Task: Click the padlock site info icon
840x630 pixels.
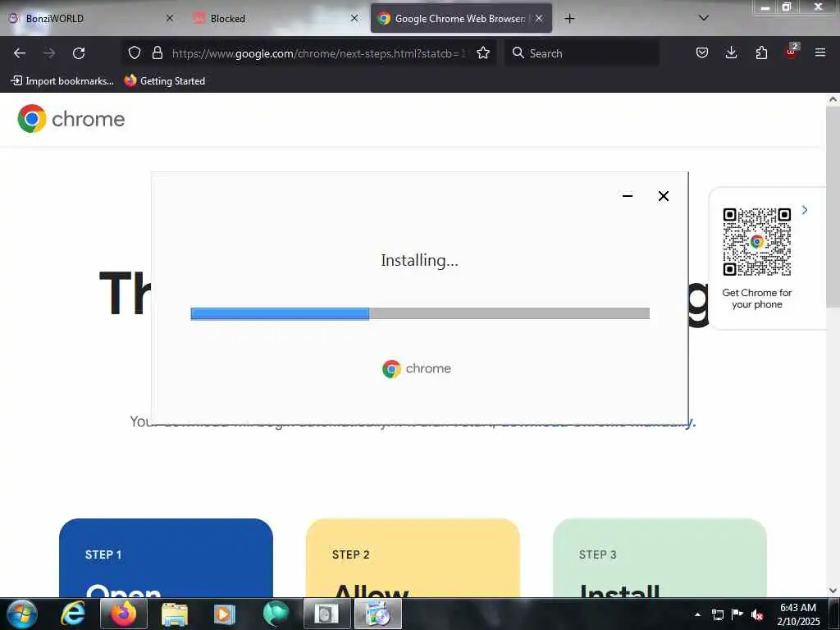Action: tap(157, 52)
